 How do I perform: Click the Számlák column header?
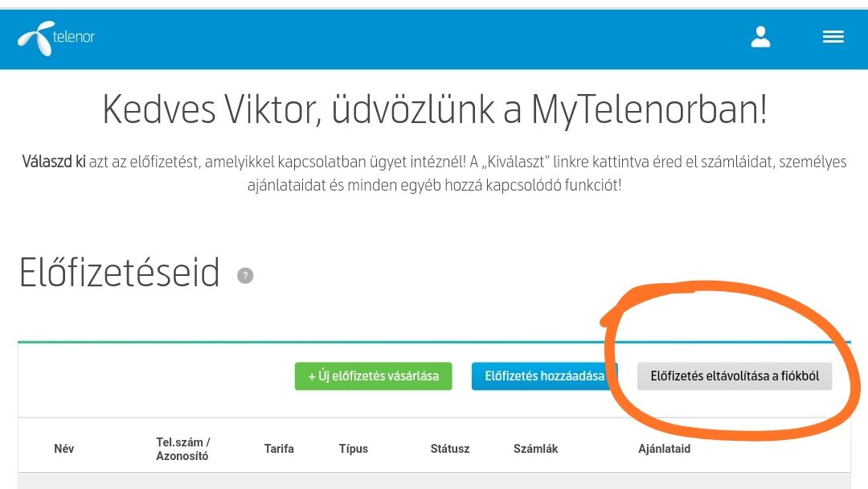pyautogui.click(x=536, y=449)
